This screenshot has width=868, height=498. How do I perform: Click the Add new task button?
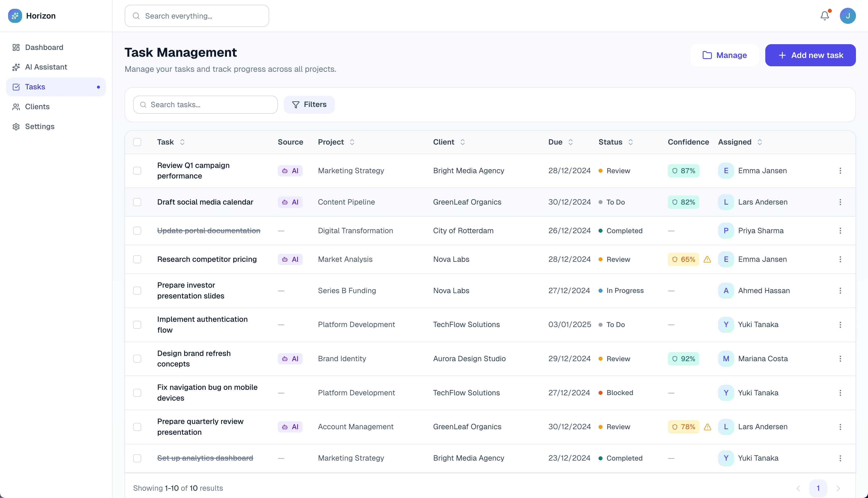(x=810, y=55)
